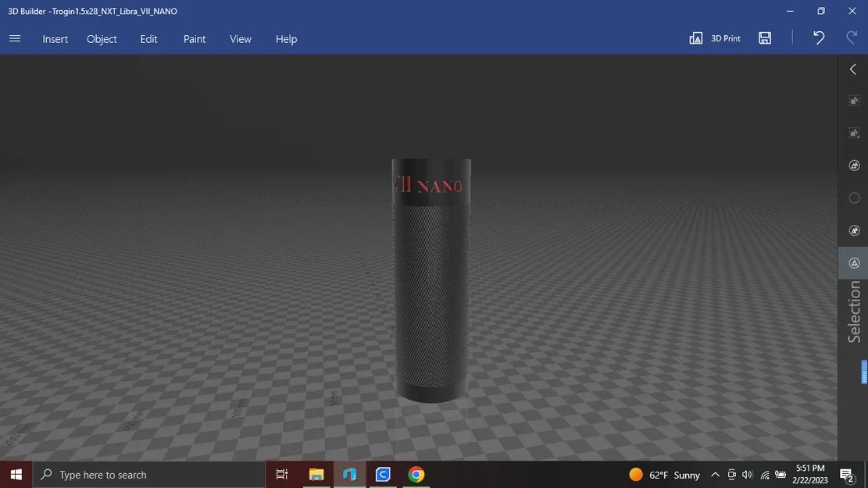Click the Undo arrow icon
This screenshot has width=868, height=488.
[x=817, y=37]
